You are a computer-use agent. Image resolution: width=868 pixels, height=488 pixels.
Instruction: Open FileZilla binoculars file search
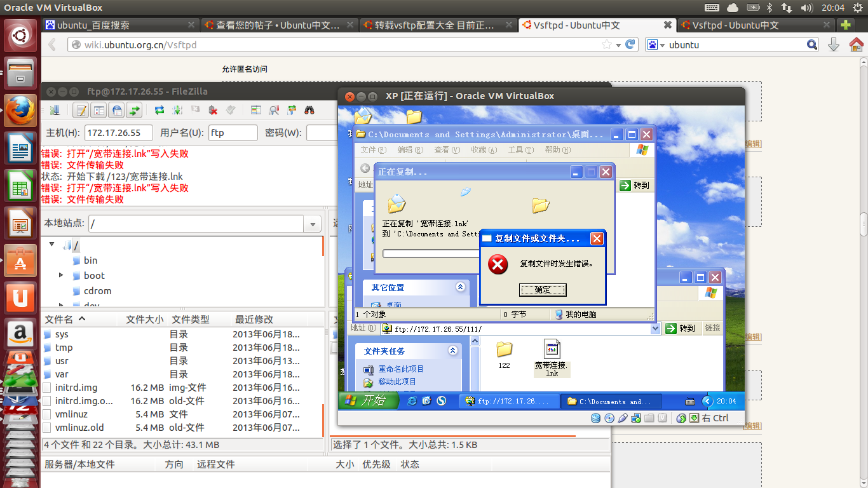(309, 110)
